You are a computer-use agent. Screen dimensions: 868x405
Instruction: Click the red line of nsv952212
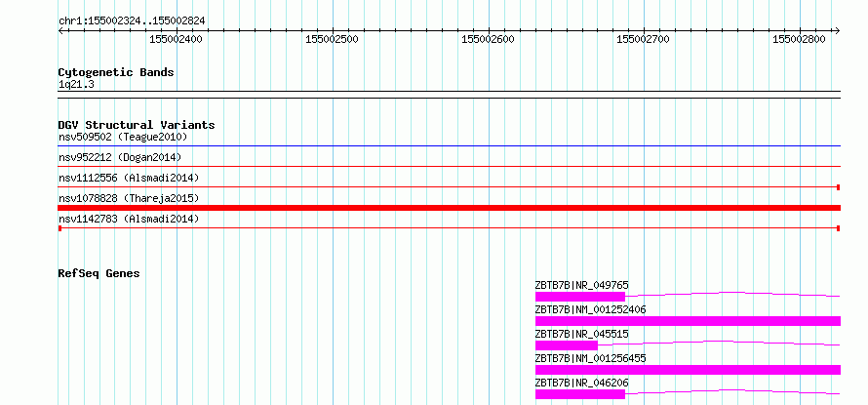point(450,166)
